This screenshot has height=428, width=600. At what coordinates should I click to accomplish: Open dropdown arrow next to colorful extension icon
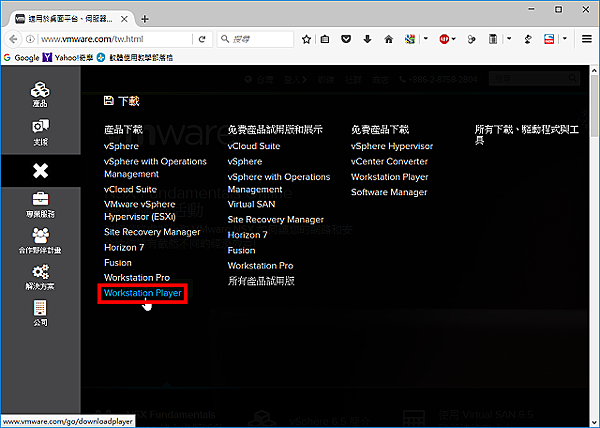click(x=426, y=39)
